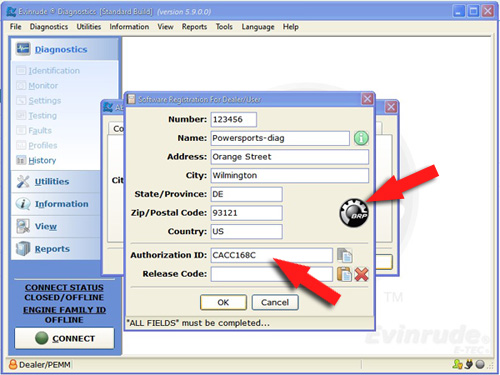Open the Information menu in menu bar

point(129,27)
